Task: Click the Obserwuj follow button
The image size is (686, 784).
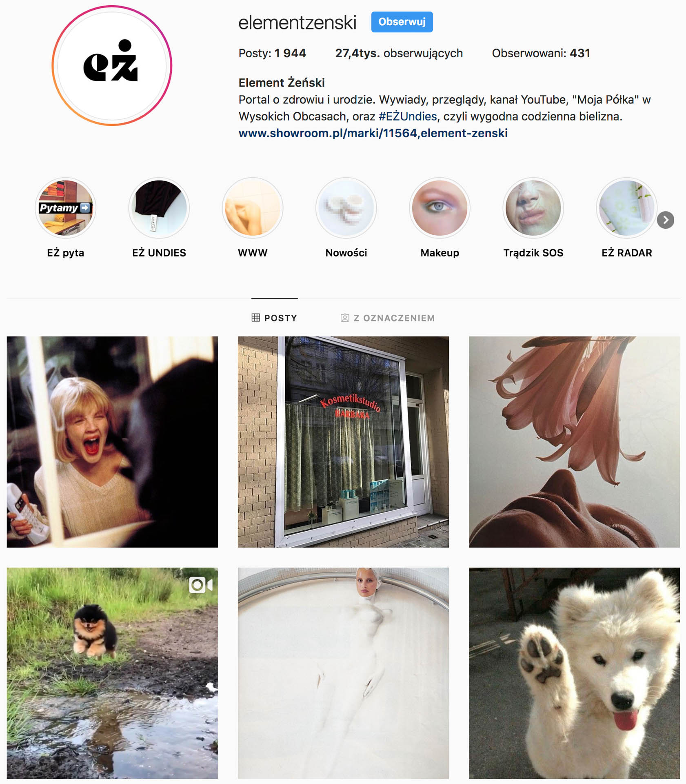Action: [x=402, y=22]
